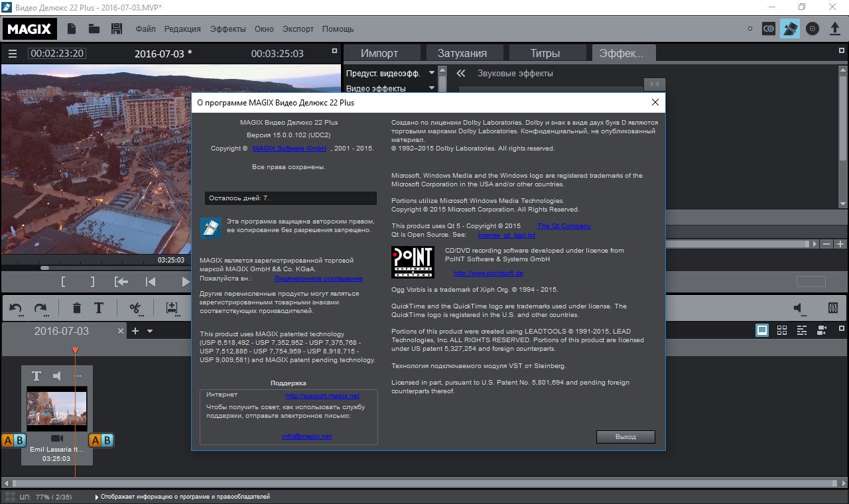Open the Помощь menu
Image resolution: width=849 pixels, height=504 pixels.
click(338, 29)
